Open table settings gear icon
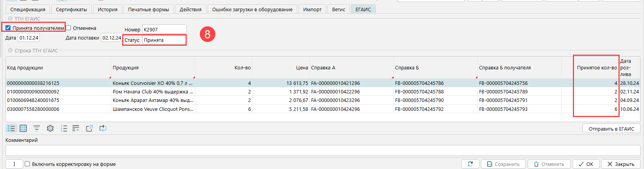This screenshot has width=644, height=169. (50, 128)
